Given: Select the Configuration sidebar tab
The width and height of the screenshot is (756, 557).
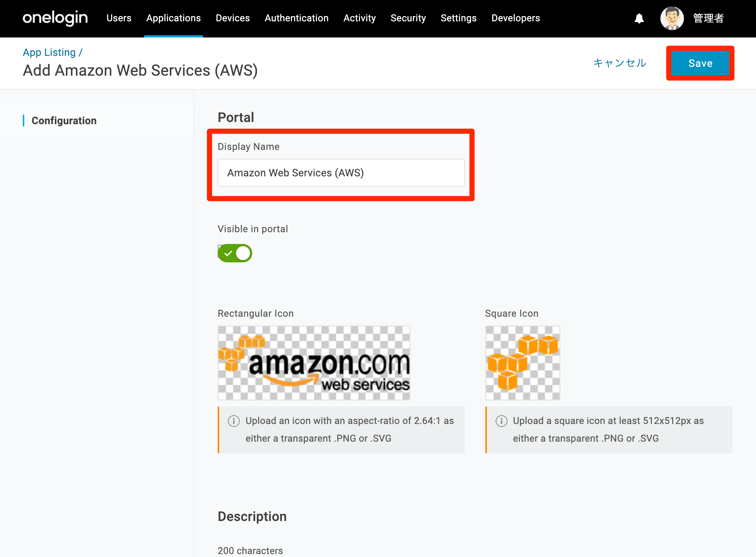Looking at the screenshot, I should point(64,121).
